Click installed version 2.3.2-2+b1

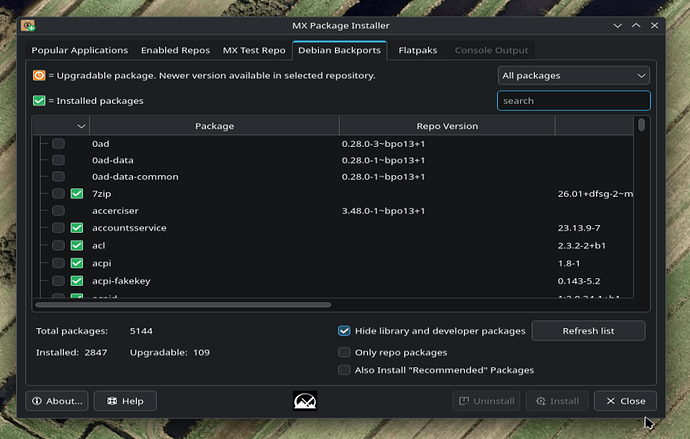pos(581,245)
